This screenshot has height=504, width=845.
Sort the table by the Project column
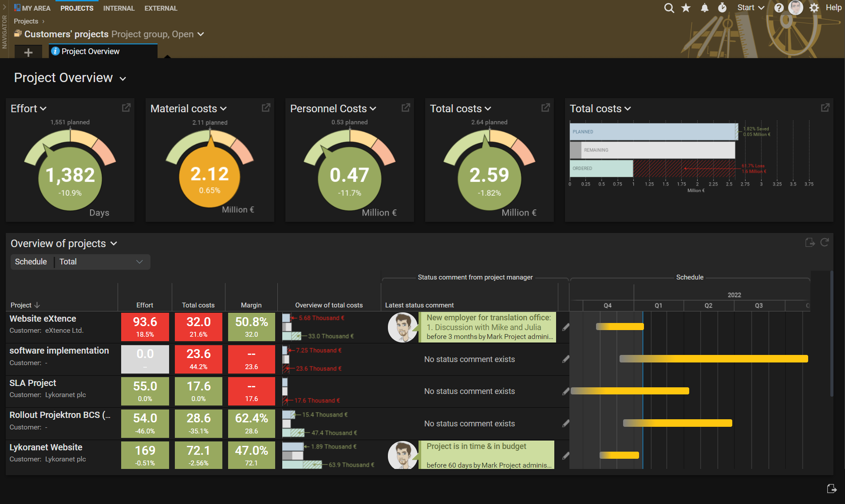(25, 305)
